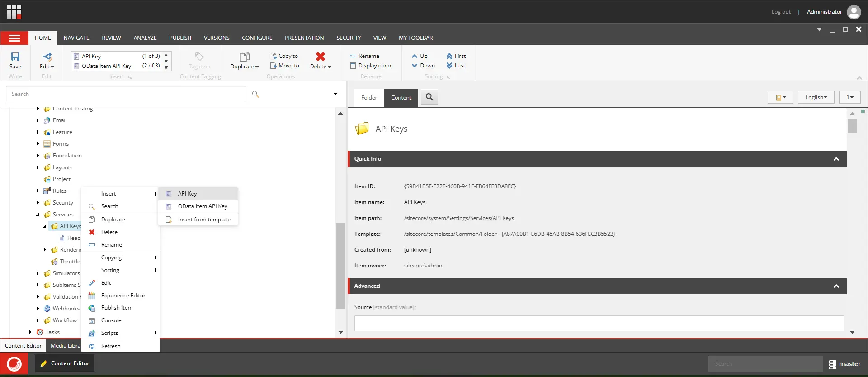Click the Save floppy disk icon
Screen dimensions: 868x377
[x=15, y=57]
